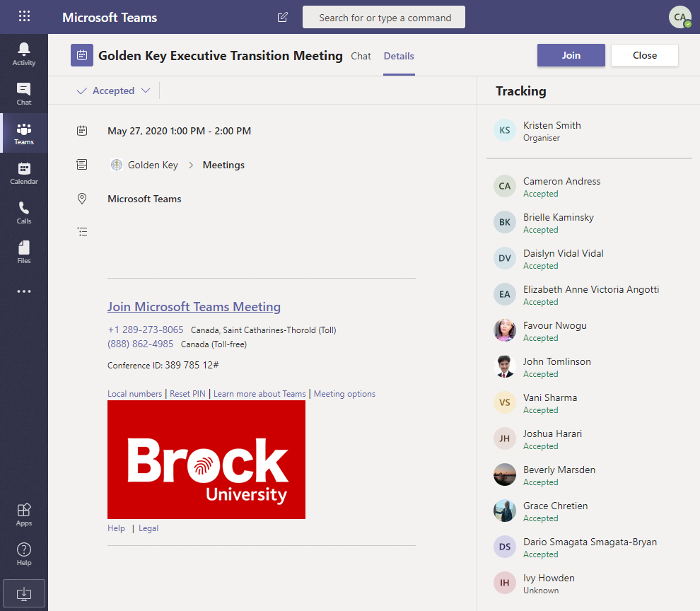Show more apps ellipsis in sidebar
The height and width of the screenshot is (611, 700).
point(24,291)
